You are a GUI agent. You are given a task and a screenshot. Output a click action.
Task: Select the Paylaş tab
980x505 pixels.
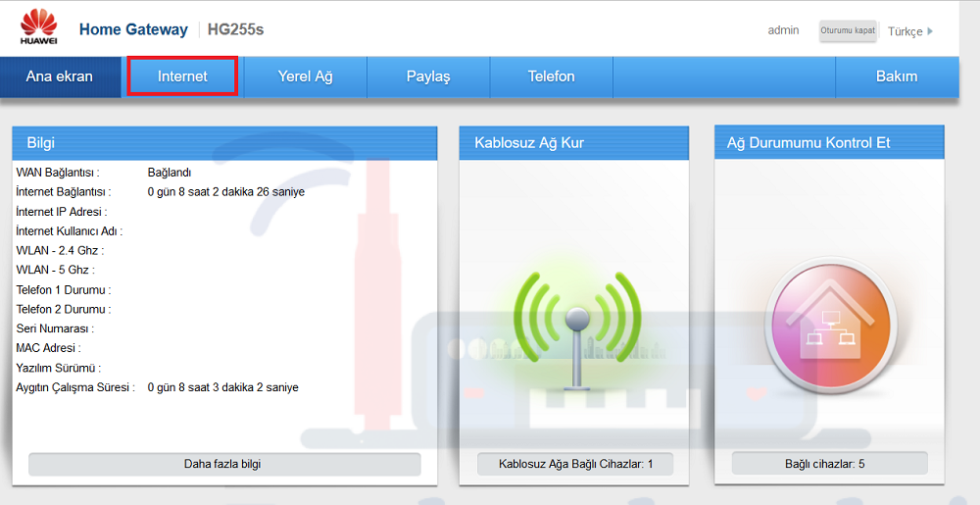428,76
